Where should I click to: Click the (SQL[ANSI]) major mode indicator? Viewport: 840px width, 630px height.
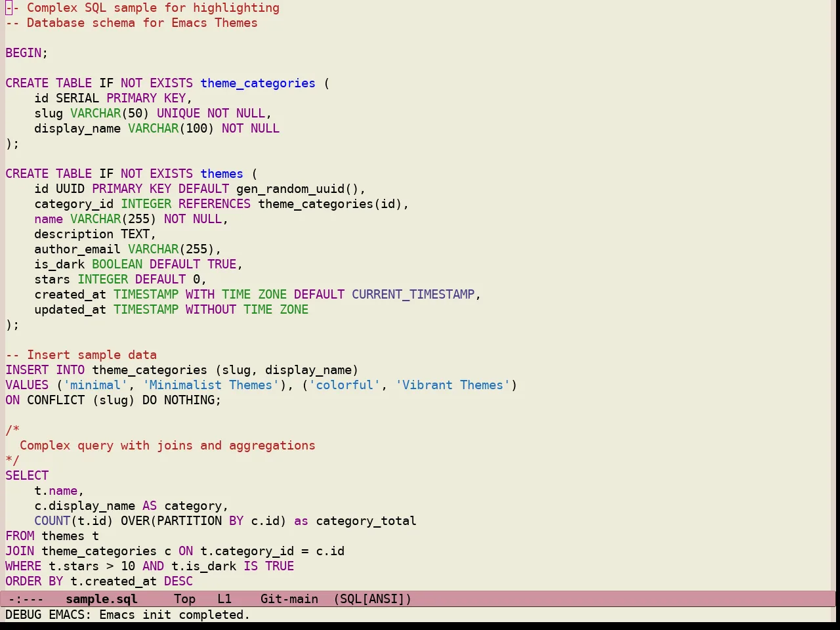coord(372,598)
